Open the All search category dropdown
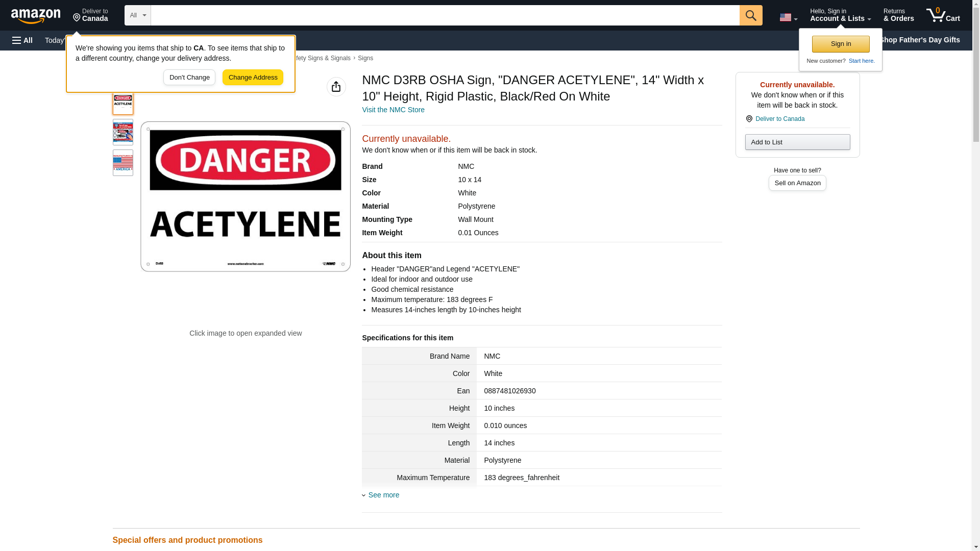Screen dimensions: 980x551 click(137, 15)
